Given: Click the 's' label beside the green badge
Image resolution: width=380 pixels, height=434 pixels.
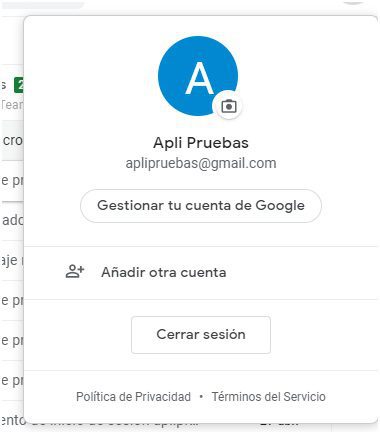Looking at the screenshot, I should coord(3,85).
